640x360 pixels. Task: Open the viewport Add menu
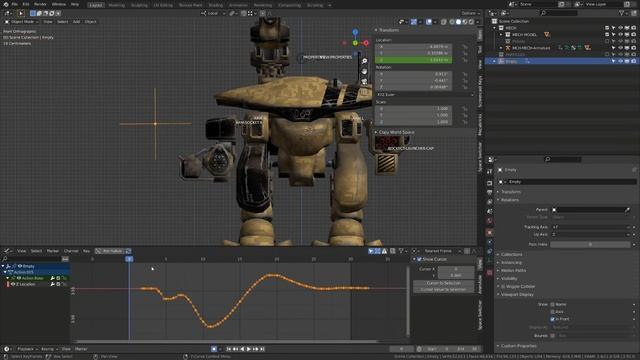[x=76, y=22]
